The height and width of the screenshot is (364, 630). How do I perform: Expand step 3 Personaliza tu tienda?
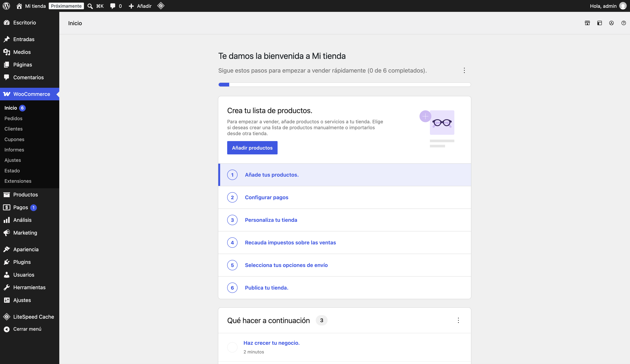pyautogui.click(x=344, y=220)
